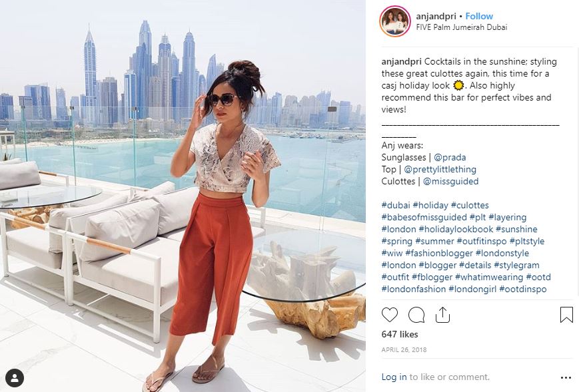Browse the #babesofmissguided hashtag
The height and width of the screenshot is (392, 579).
tap(424, 217)
